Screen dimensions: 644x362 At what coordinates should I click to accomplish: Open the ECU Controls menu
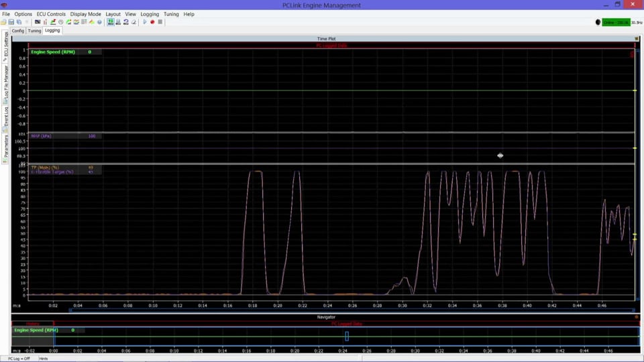pyautogui.click(x=51, y=14)
